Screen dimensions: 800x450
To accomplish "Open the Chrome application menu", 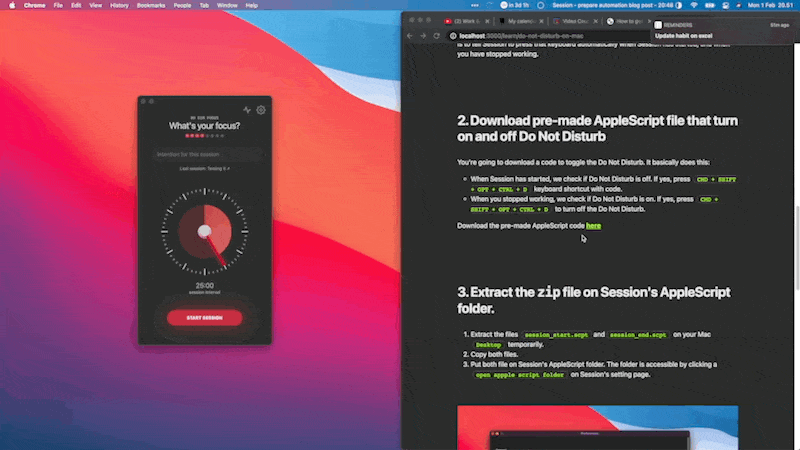I will coord(35,5).
